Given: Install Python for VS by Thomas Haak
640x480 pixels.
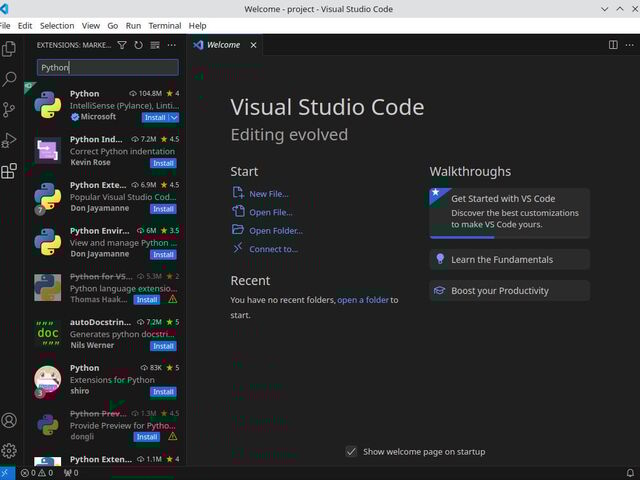Looking at the screenshot, I should 147,300.
